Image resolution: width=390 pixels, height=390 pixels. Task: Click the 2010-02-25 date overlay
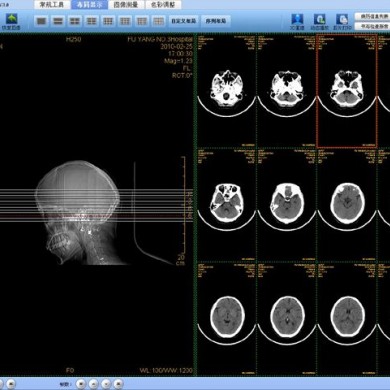pos(176,46)
